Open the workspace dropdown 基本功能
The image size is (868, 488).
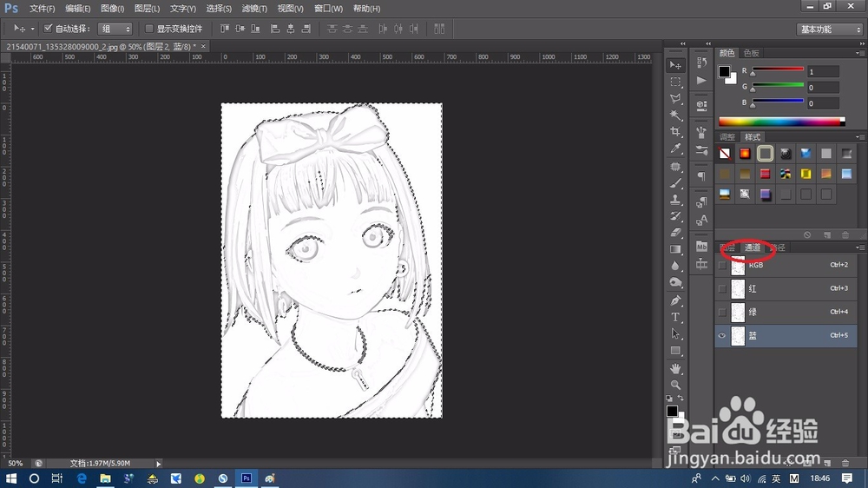[829, 30]
